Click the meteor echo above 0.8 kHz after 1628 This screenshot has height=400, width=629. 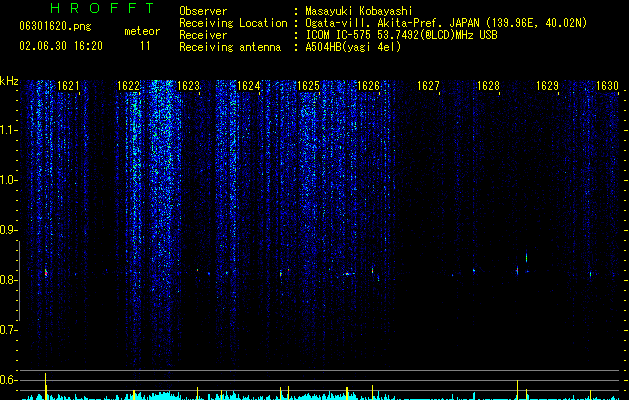point(526,257)
